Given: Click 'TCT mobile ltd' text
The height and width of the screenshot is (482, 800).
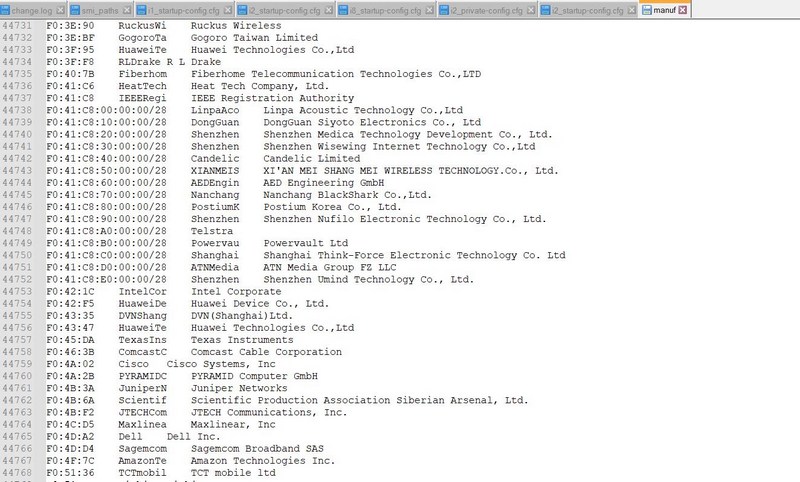Looking at the screenshot, I should click(x=233, y=473).
